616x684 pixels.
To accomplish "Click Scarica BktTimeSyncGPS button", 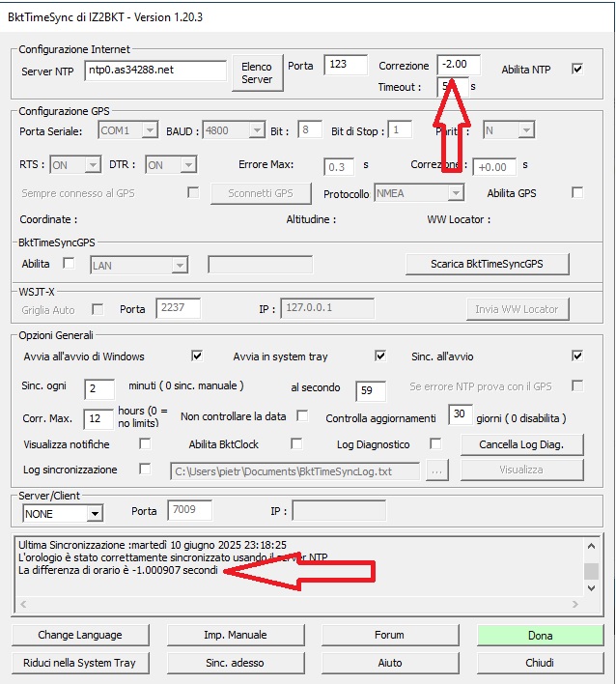I will (x=487, y=264).
